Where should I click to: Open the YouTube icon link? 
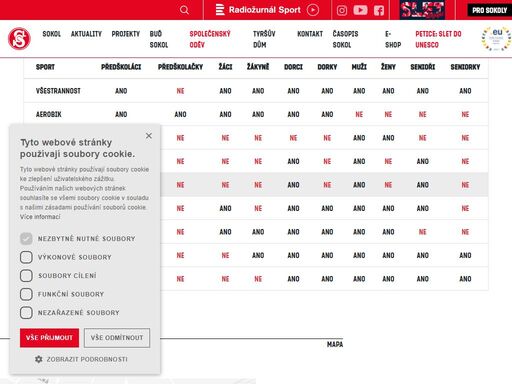point(360,10)
